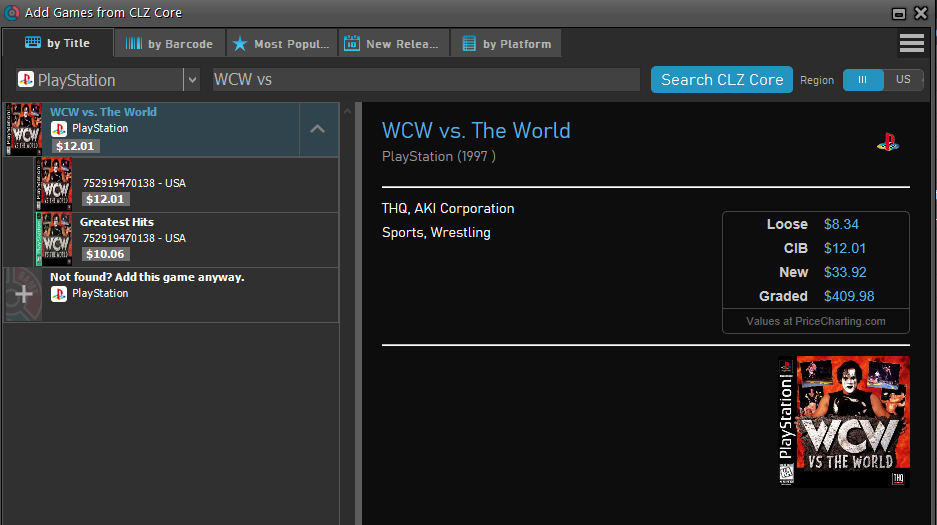
Task: Click PlayStation icon in platform selector
Action: click(x=26, y=80)
